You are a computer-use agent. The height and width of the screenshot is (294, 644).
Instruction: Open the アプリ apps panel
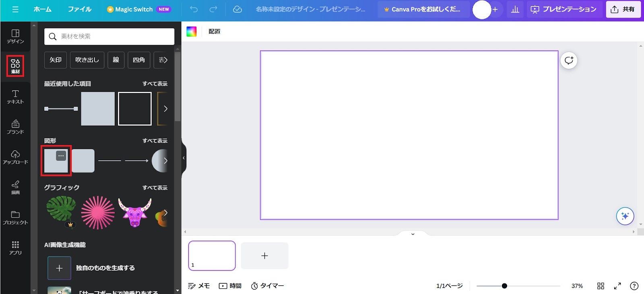coord(15,248)
